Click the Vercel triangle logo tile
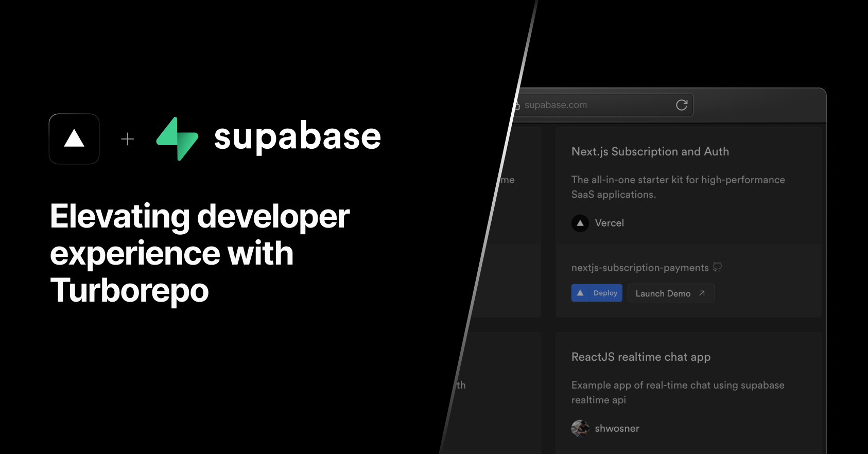Viewport: 868px width, 454px height. click(74, 139)
